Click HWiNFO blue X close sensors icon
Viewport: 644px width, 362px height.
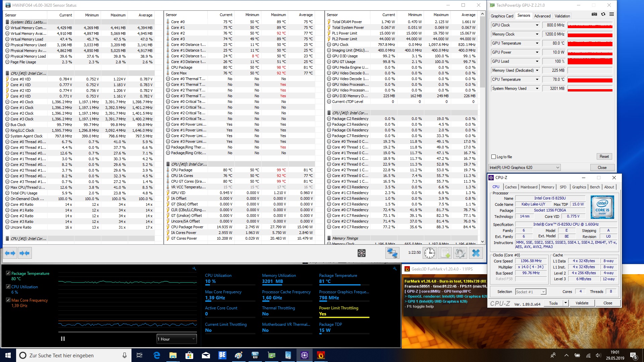click(476, 253)
